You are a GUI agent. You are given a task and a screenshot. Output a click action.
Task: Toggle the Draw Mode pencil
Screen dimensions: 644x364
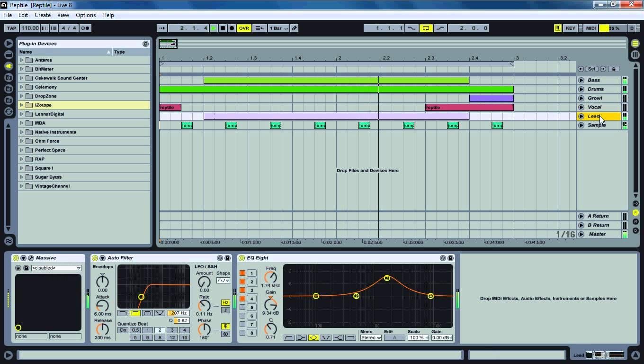295,28
